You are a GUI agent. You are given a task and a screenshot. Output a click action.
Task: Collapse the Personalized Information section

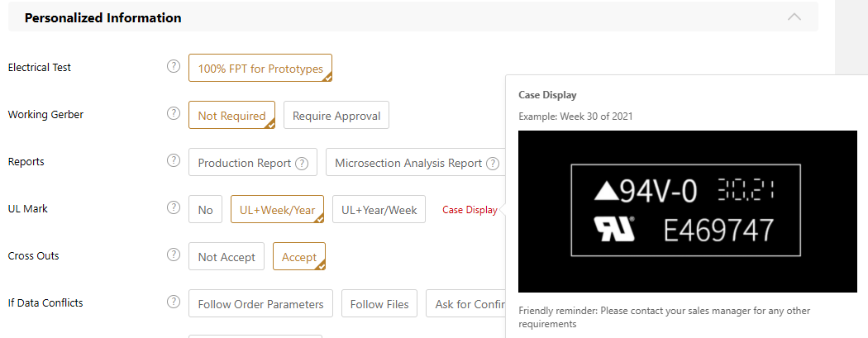click(x=794, y=17)
